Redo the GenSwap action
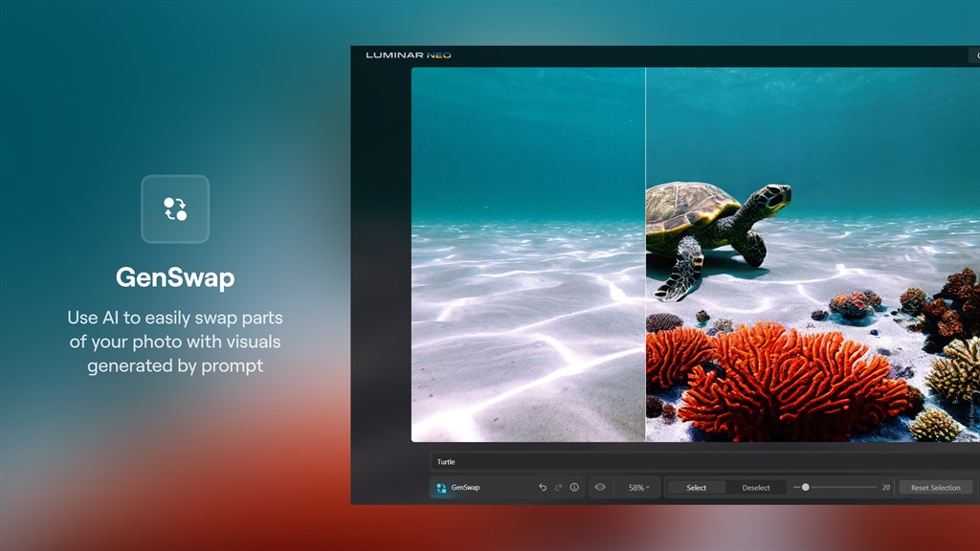Image resolution: width=980 pixels, height=551 pixels. [558, 487]
